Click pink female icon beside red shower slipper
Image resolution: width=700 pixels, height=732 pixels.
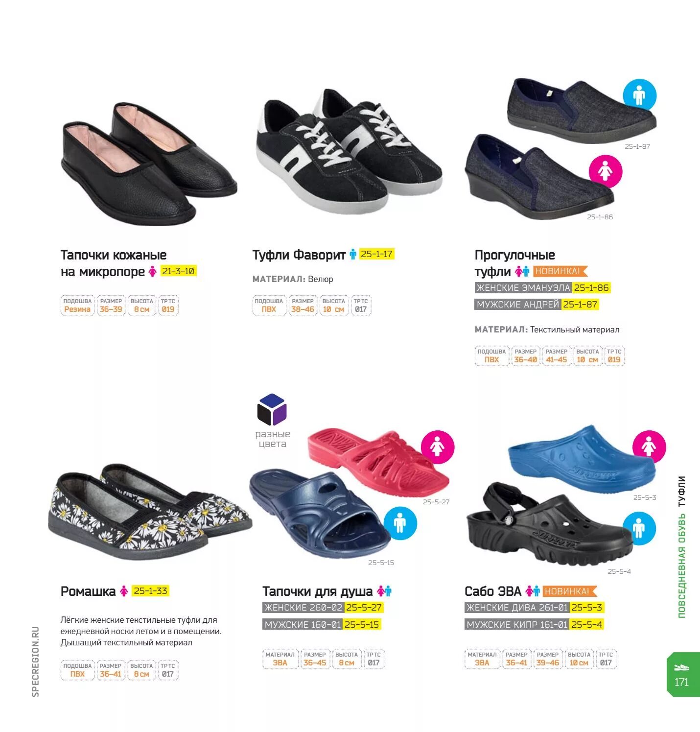pos(438,447)
